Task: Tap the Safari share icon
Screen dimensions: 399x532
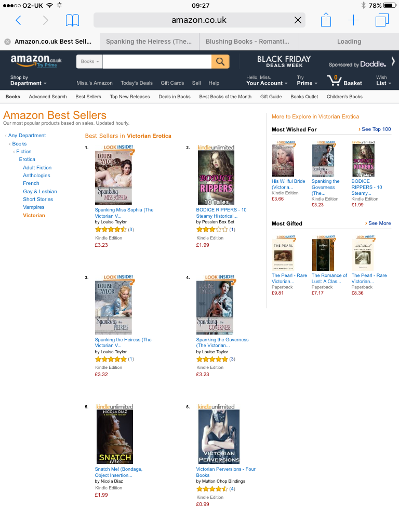Action: click(326, 20)
